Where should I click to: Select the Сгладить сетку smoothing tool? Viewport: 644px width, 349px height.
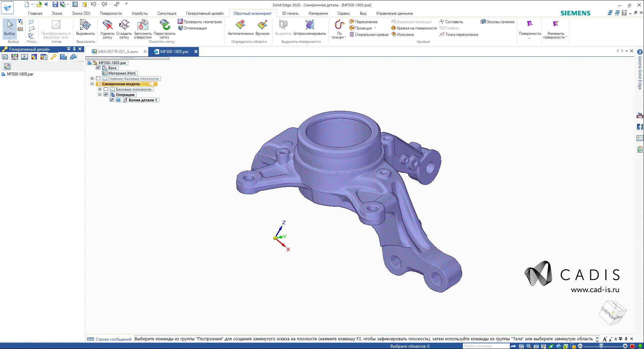click(124, 30)
